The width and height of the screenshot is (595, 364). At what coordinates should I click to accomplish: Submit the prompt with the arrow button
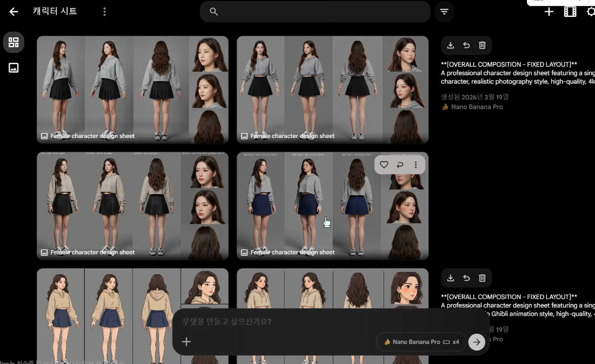[477, 342]
